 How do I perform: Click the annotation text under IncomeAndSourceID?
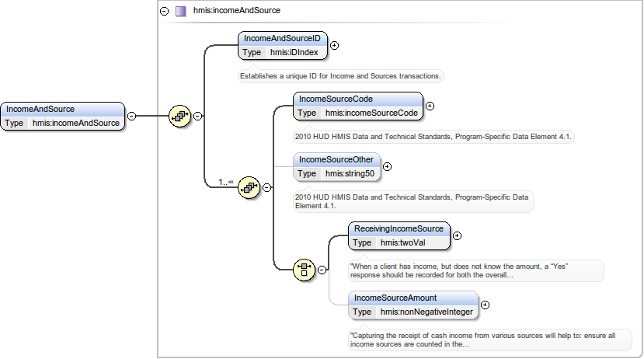tap(340, 76)
